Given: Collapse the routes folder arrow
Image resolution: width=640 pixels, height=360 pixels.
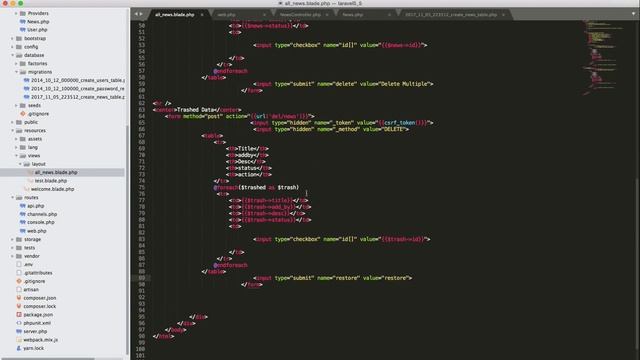Looking at the screenshot, I should click(13, 198).
